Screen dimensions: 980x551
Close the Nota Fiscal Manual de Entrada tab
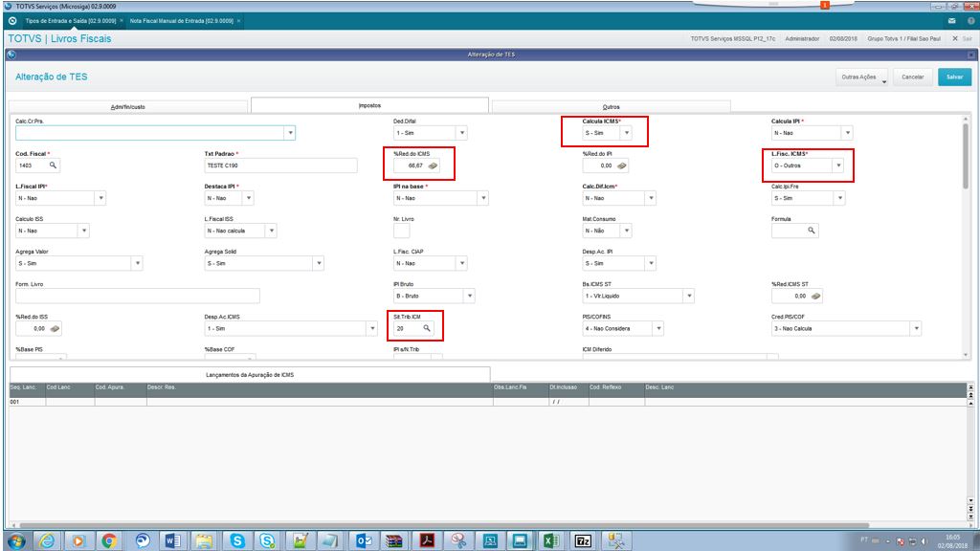coord(238,21)
